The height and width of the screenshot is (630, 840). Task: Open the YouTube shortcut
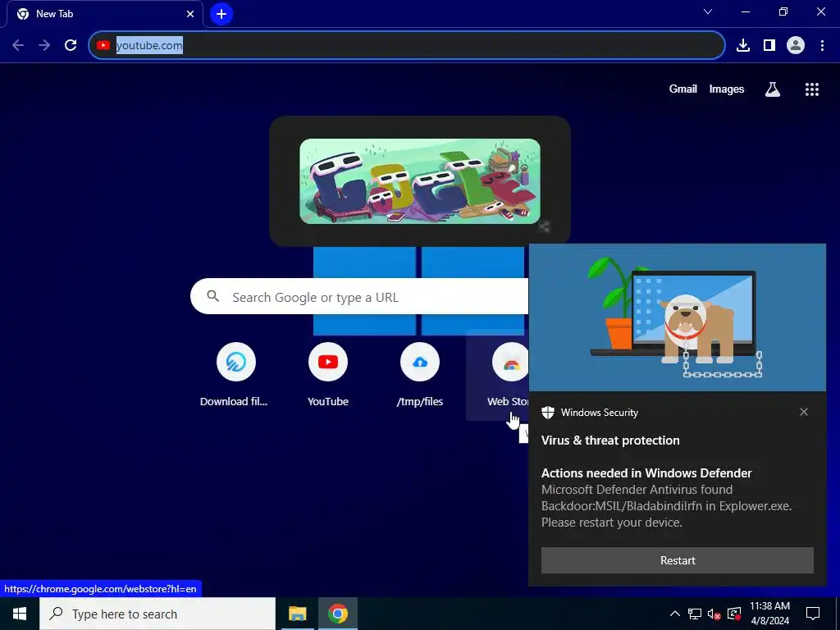[x=328, y=375]
